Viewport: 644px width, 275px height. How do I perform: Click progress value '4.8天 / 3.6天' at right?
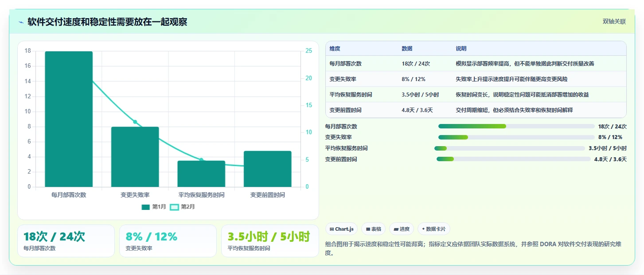click(610, 159)
